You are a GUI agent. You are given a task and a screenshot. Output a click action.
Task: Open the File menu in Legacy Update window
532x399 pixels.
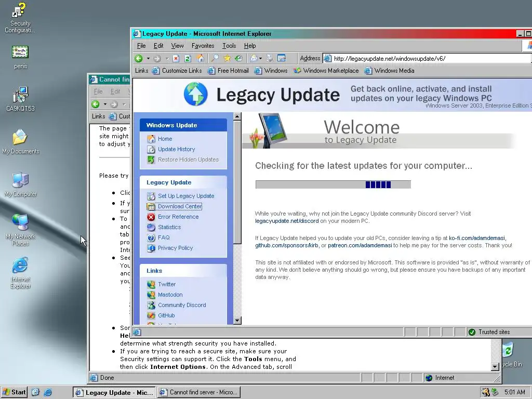[141, 46]
